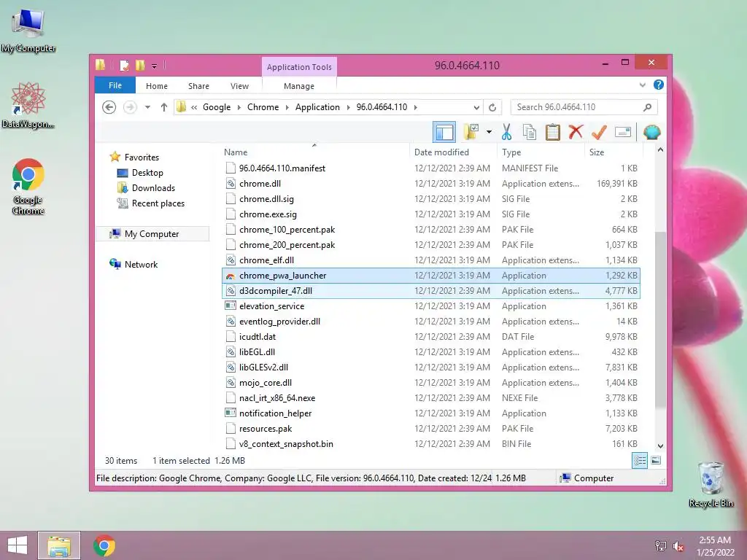Select the notification_helper application

tap(431, 413)
